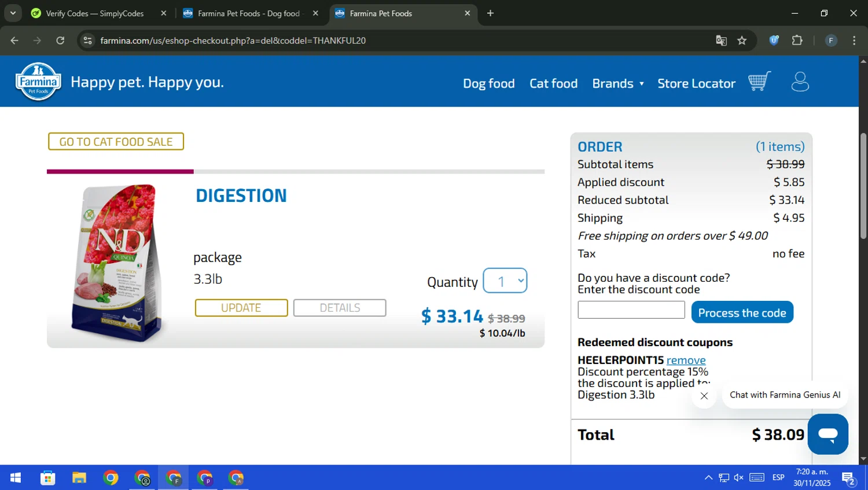Viewport: 868px width, 490px height.
Task: Open the Store Locator page
Action: click(x=696, y=83)
